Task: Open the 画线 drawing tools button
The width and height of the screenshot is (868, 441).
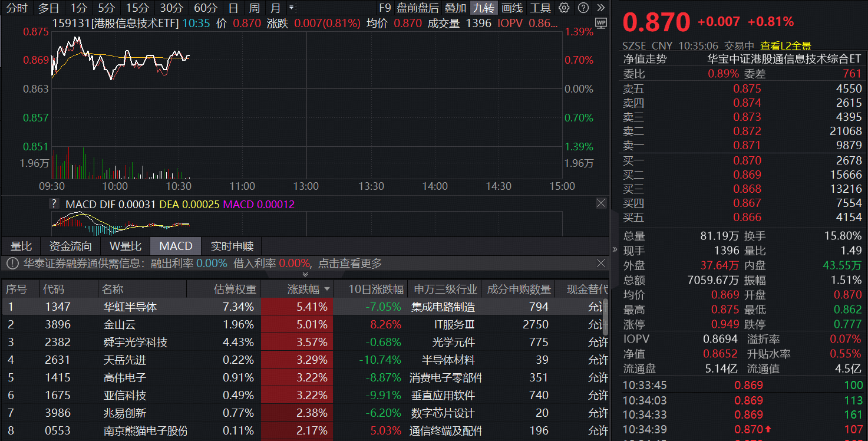Action: 512,8
